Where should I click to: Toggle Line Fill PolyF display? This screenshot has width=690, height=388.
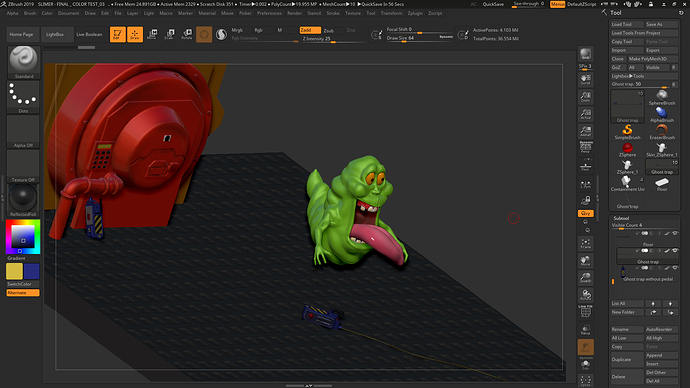click(585, 311)
